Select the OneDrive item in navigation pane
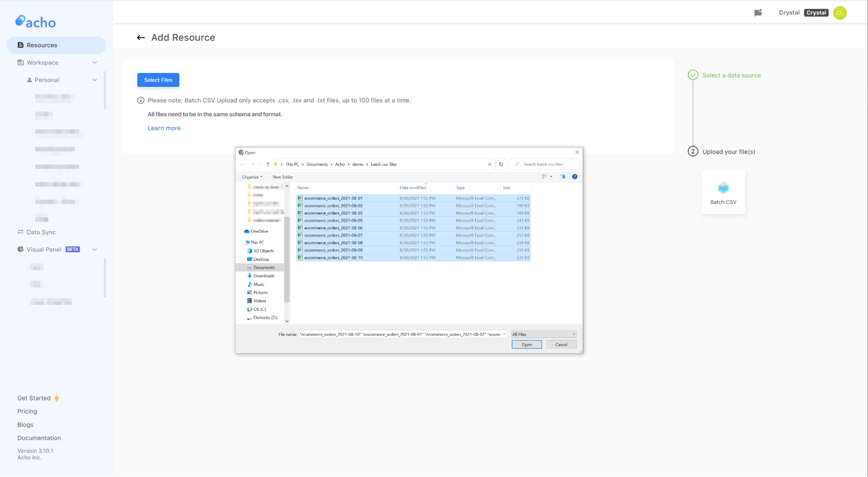The width and height of the screenshot is (868, 477). (x=258, y=231)
